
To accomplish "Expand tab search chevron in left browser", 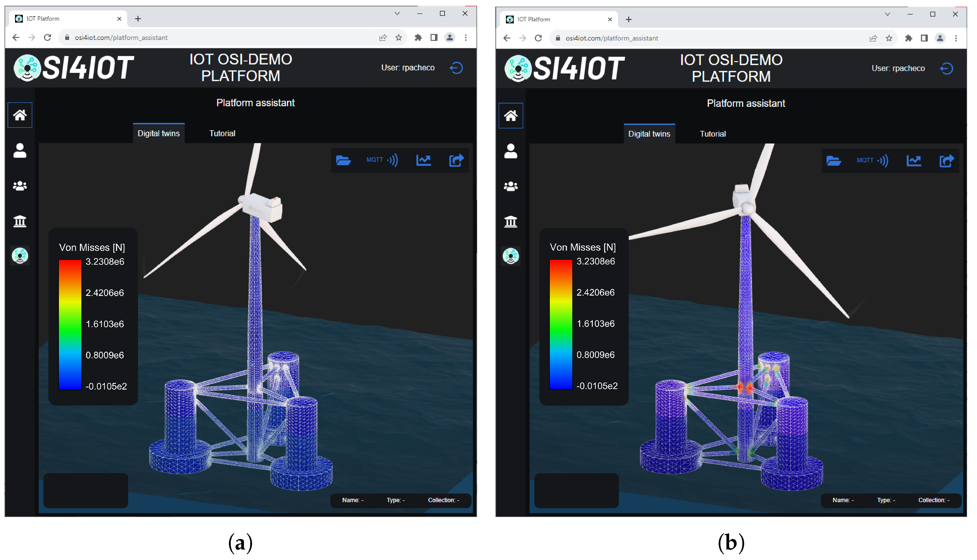I will [397, 14].
